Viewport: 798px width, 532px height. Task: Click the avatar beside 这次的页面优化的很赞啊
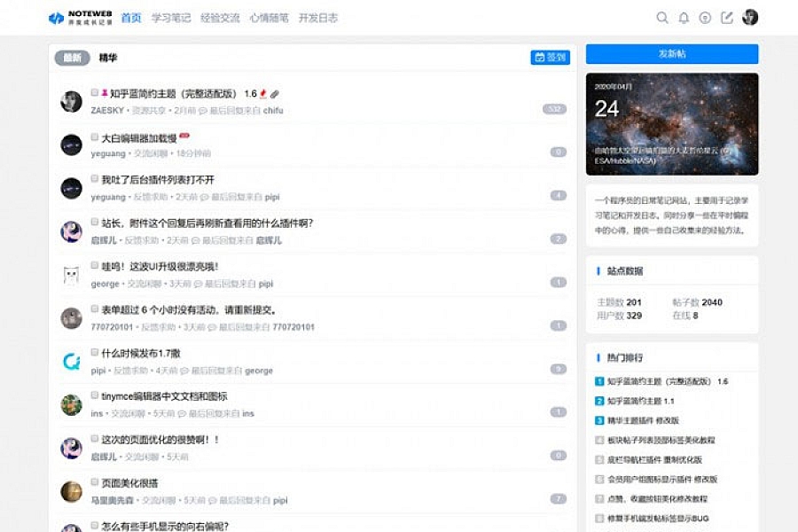pos(71,448)
